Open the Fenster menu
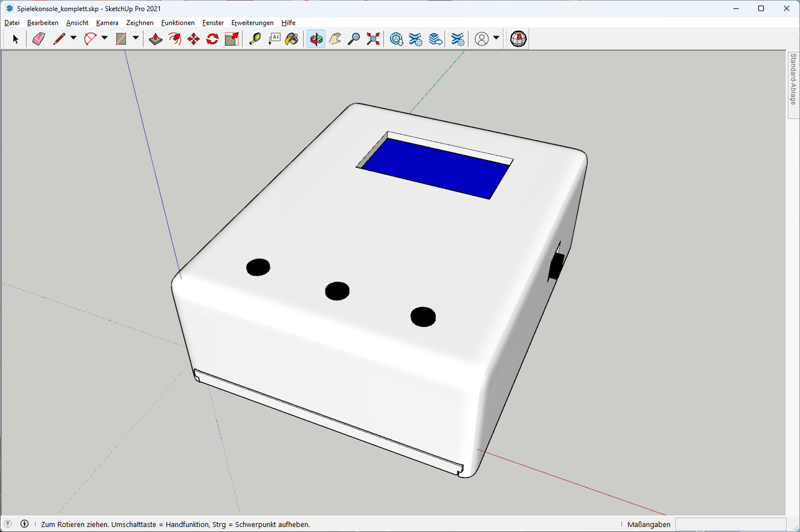 point(213,23)
